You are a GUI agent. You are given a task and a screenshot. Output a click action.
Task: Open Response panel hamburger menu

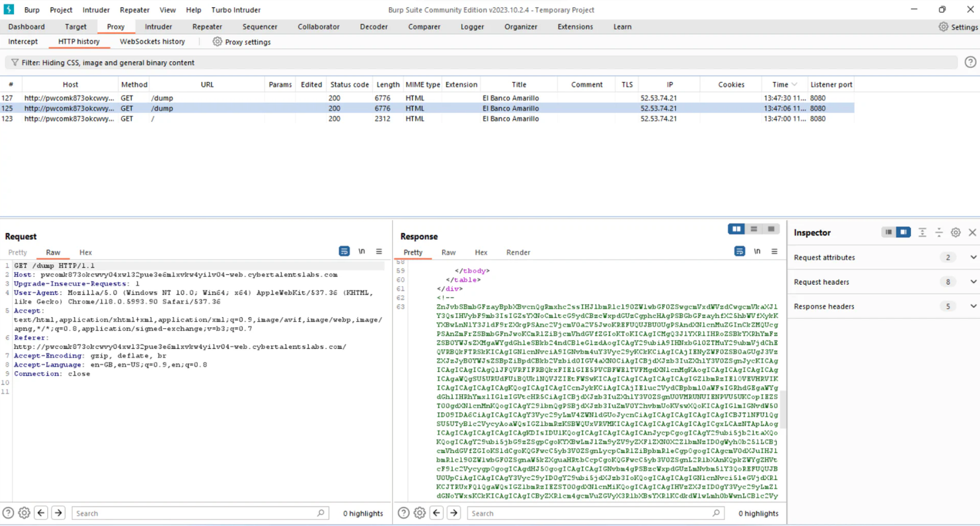pos(774,252)
